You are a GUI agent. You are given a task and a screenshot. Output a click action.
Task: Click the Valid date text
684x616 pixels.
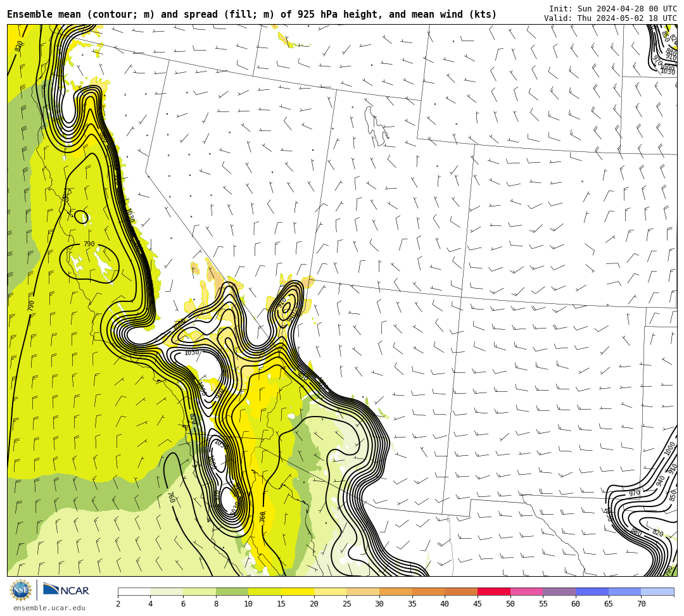(611, 18)
